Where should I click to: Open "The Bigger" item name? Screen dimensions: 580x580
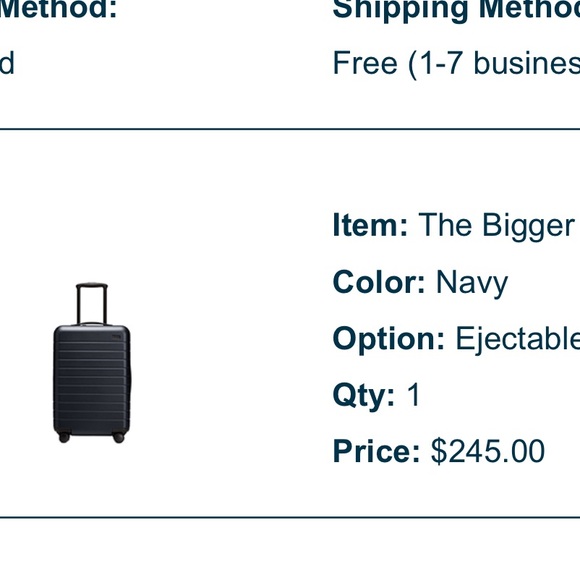pyautogui.click(x=496, y=225)
